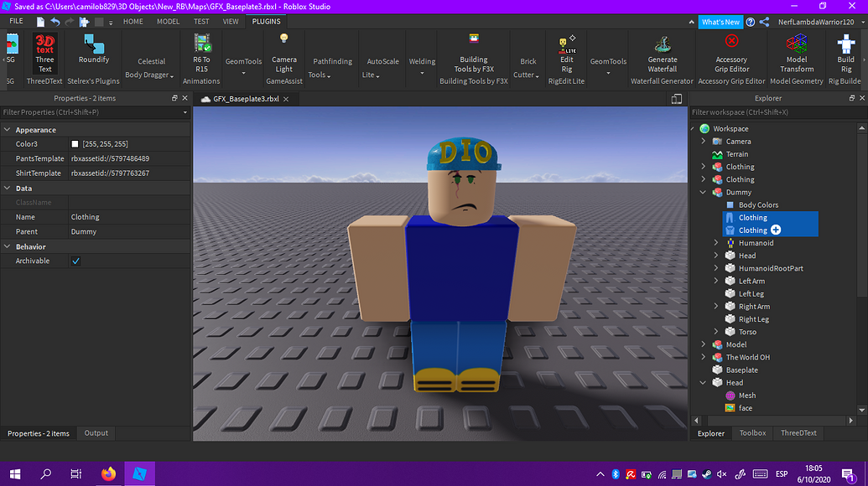Select the Mesh item under Head
This screenshot has width=868, height=486.
(x=746, y=396)
